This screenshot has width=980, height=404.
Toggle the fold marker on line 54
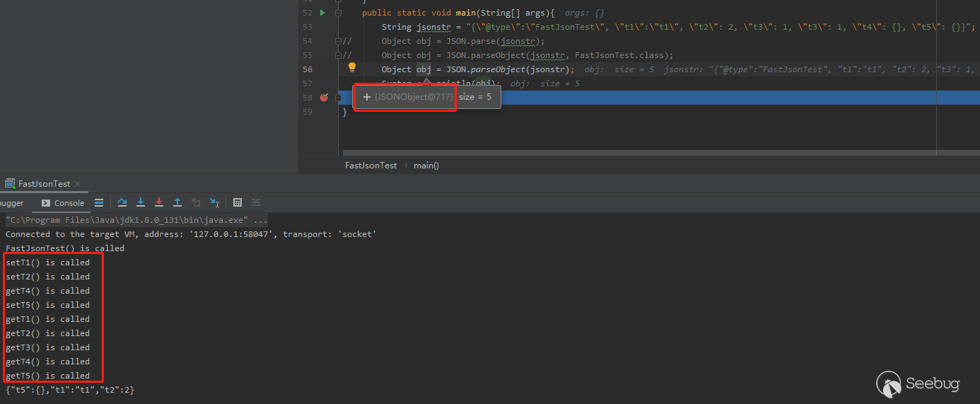338,41
